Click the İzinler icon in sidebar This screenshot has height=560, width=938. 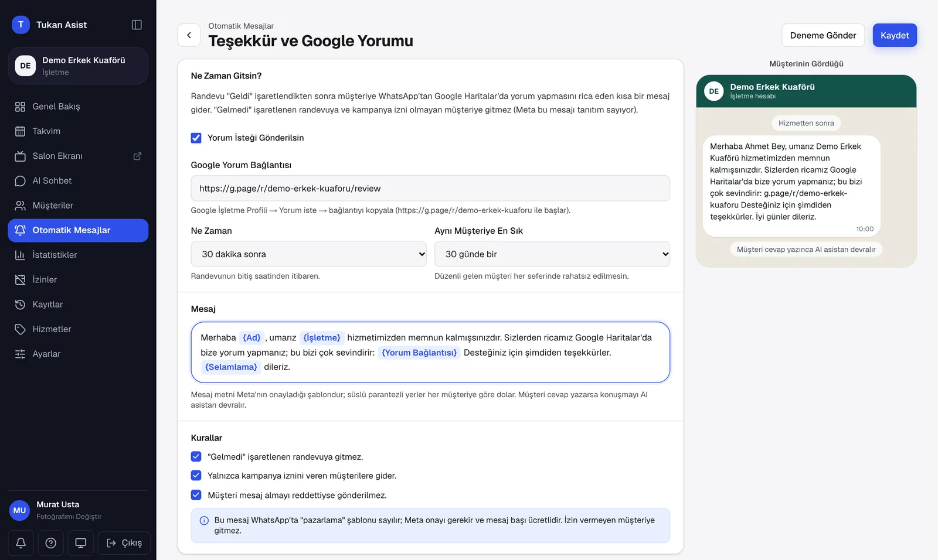coord(20,279)
